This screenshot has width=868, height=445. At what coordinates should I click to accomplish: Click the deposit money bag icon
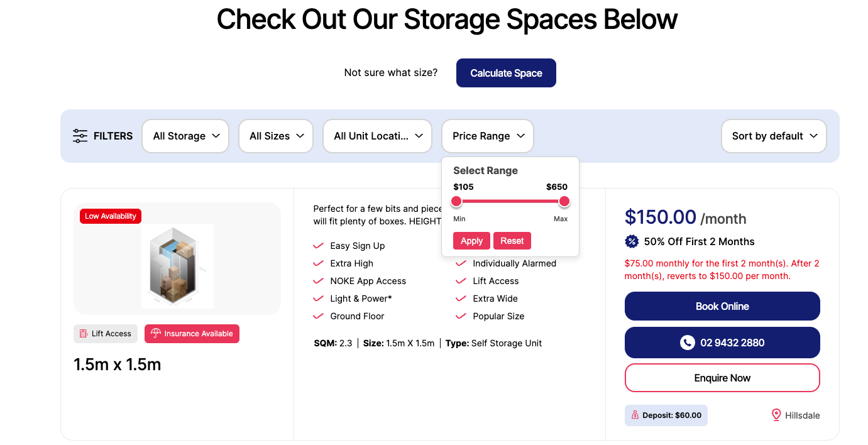tap(635, 415)
